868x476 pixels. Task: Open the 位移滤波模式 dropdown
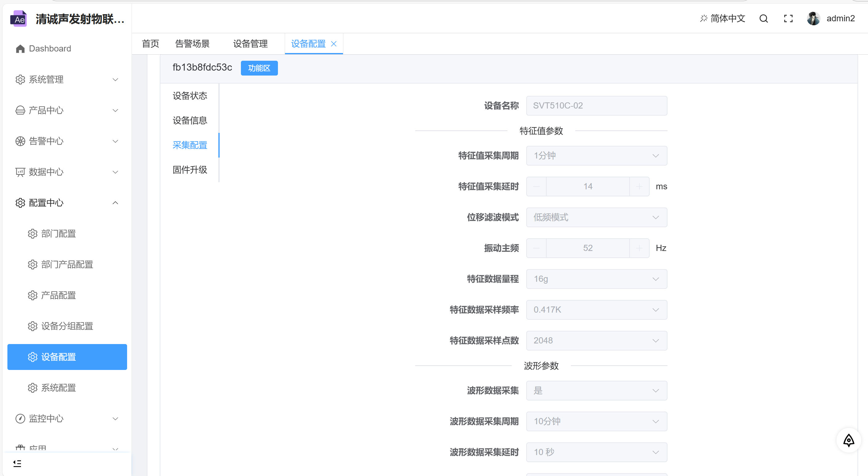[597, 217]
